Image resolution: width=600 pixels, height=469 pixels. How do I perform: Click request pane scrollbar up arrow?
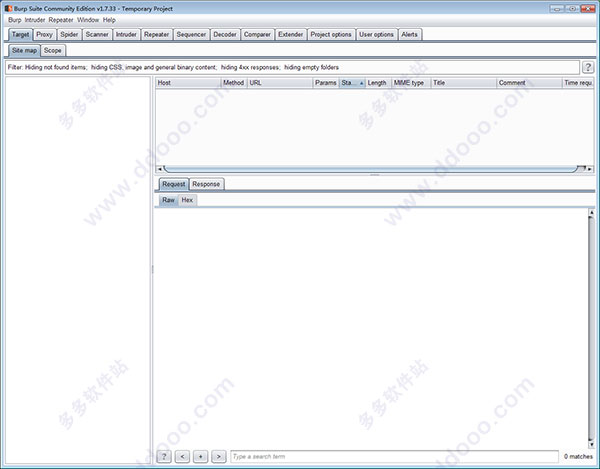pyautogui.click(x=592, y=212)
